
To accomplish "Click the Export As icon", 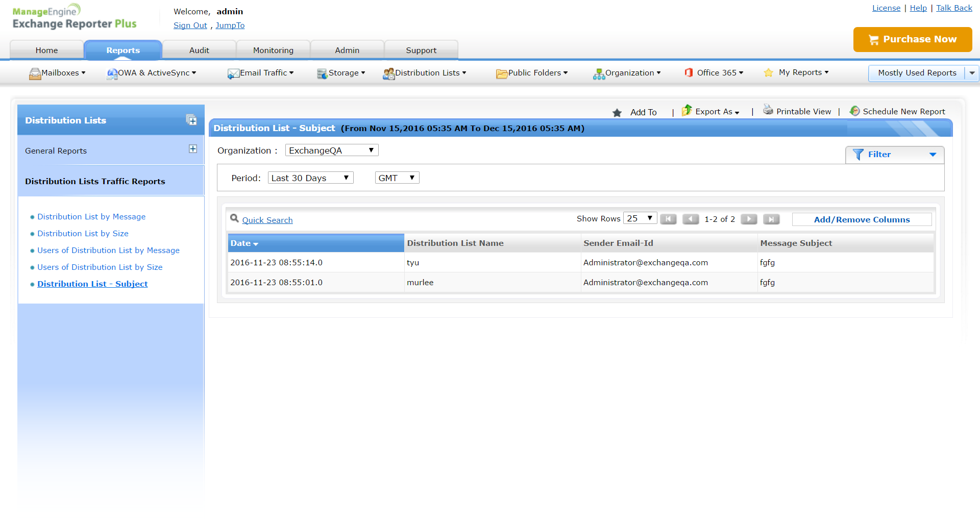I will pos(687,110).
